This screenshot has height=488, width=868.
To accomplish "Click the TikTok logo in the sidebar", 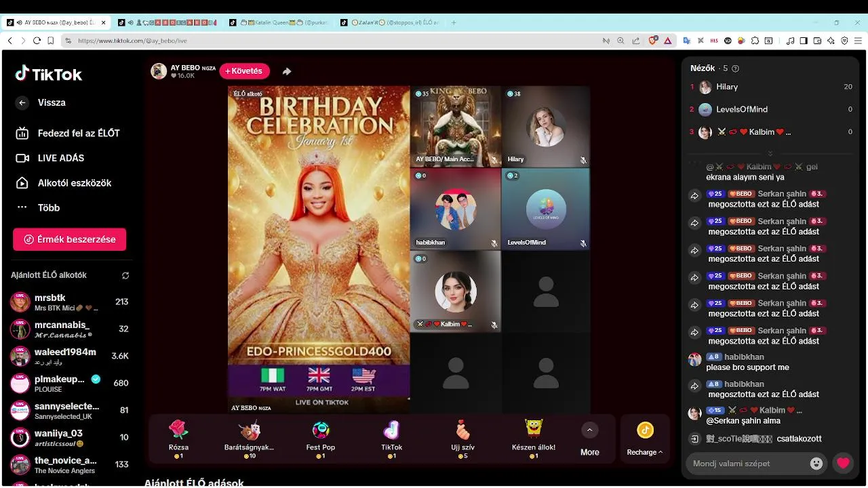I will (x=49, y=74).
